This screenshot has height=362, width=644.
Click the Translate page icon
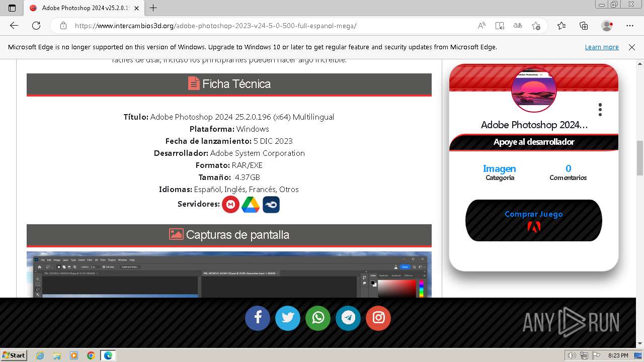pos(518,26)
